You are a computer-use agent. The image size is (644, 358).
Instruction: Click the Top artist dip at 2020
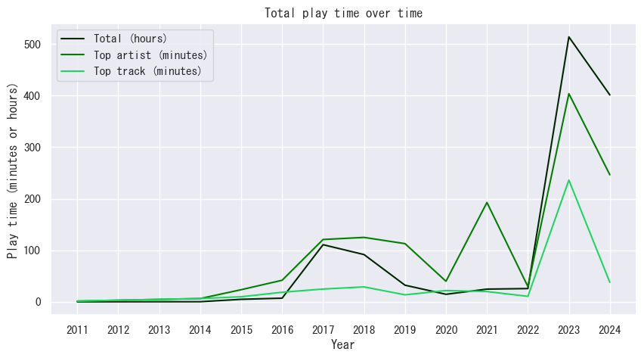[446, 281]
